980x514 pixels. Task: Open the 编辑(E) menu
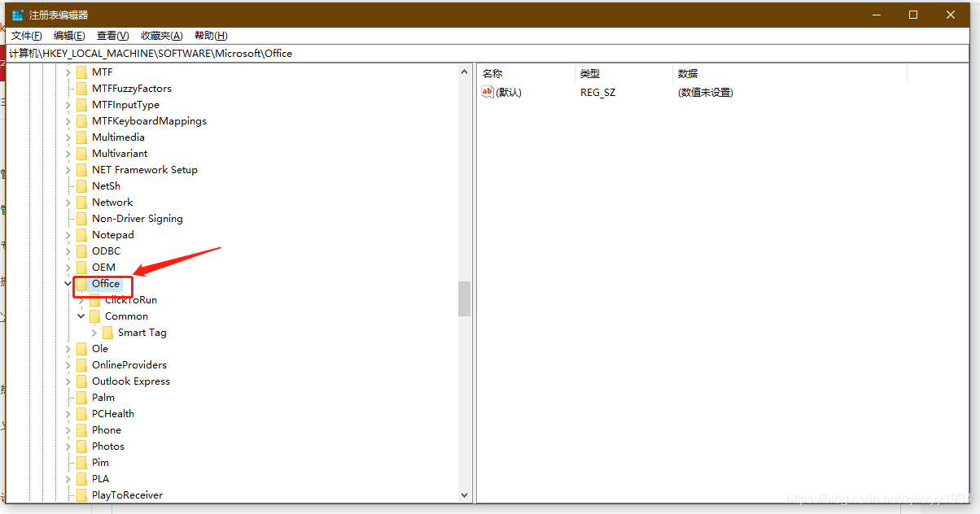(x=69, y=36)
